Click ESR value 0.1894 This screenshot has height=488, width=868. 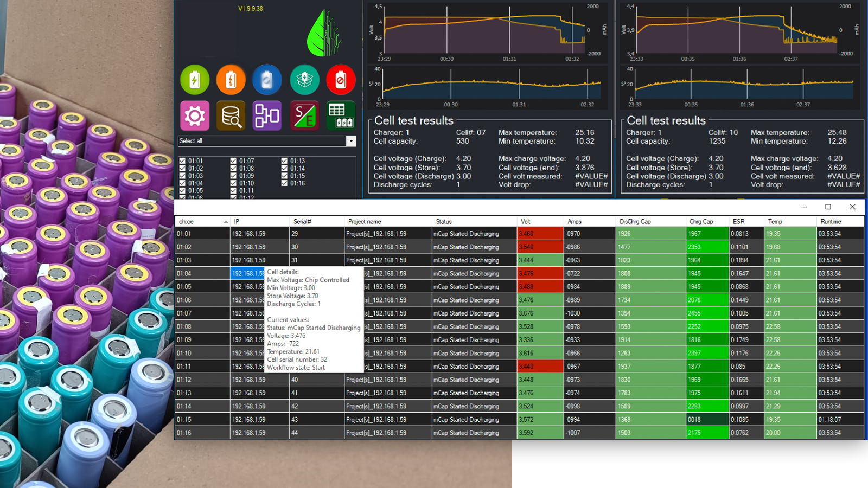point(746,260)
